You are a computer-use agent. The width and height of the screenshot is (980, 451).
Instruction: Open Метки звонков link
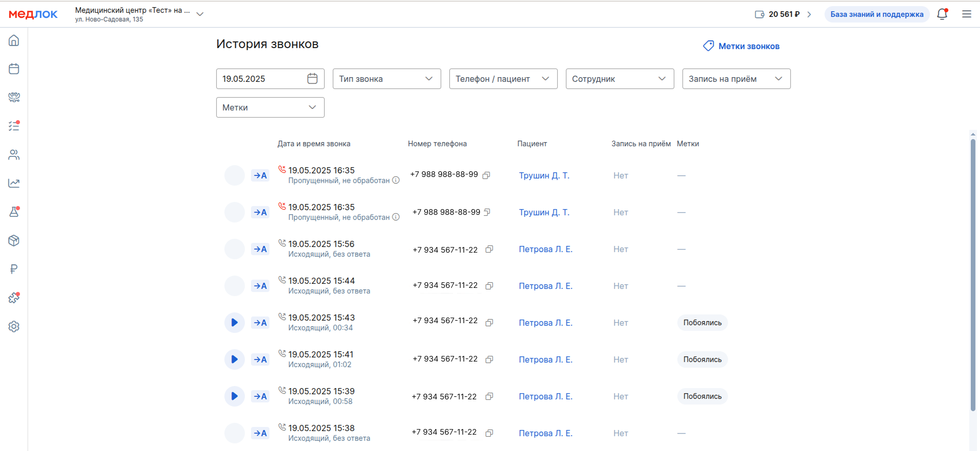[741, 46]
